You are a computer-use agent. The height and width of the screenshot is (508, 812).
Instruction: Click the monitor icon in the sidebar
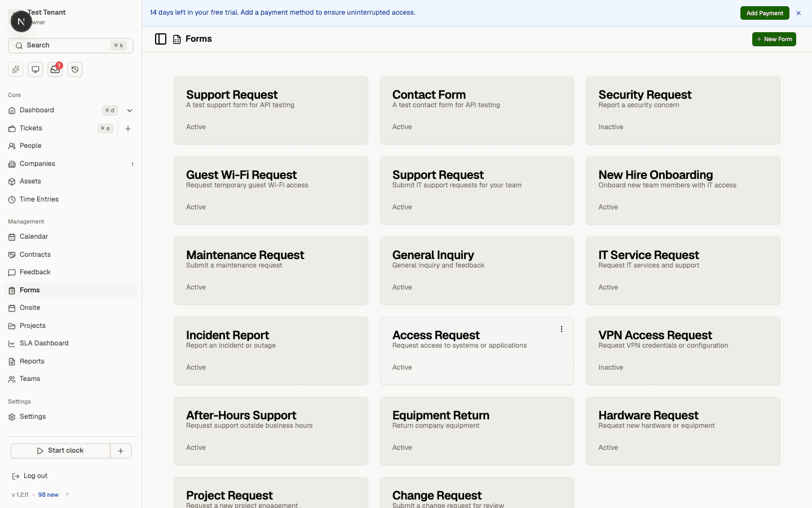point(35,69)
